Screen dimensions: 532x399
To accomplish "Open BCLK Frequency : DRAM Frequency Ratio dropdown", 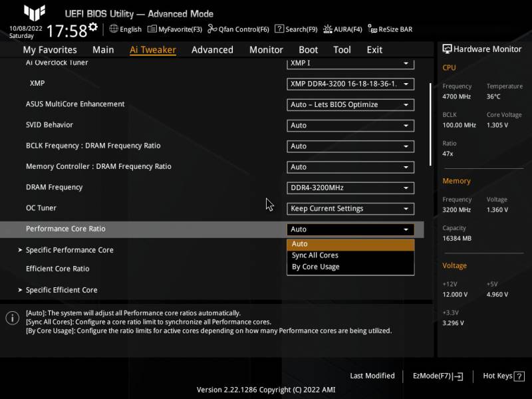I will coord(350,146).
